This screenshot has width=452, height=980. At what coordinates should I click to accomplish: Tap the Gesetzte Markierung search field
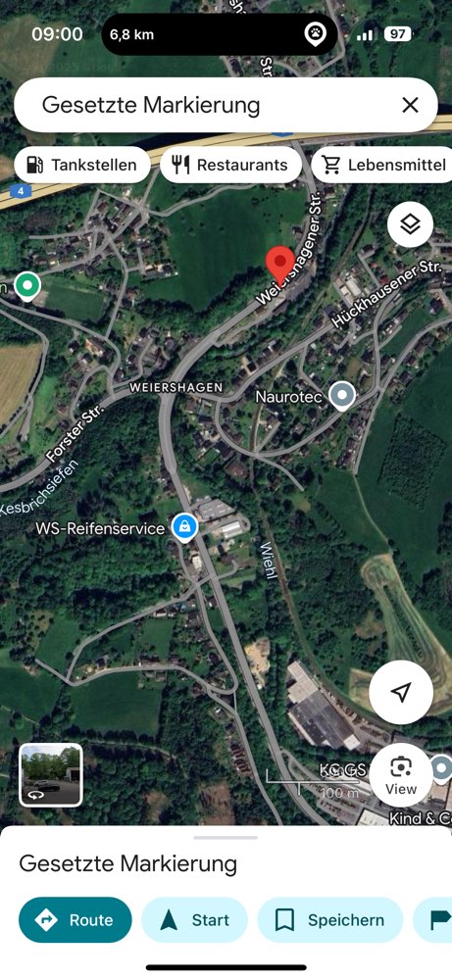coord(226,105)
